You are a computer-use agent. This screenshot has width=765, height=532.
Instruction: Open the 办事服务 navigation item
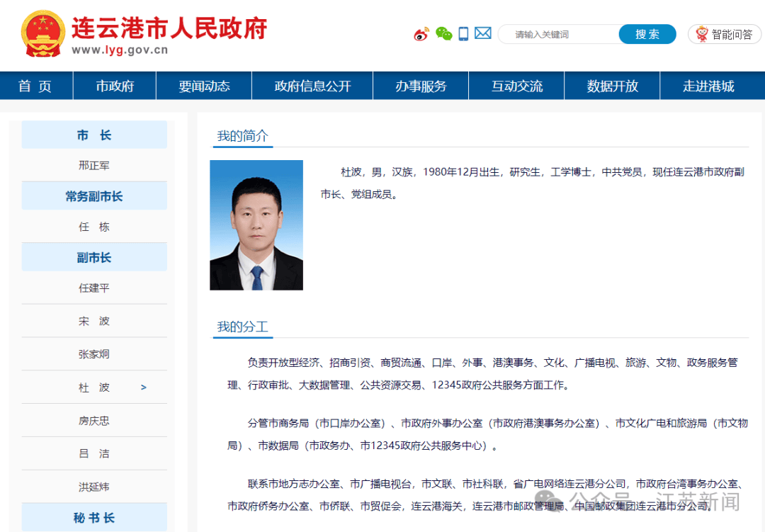pyautogui.click(x=421, y=86)
